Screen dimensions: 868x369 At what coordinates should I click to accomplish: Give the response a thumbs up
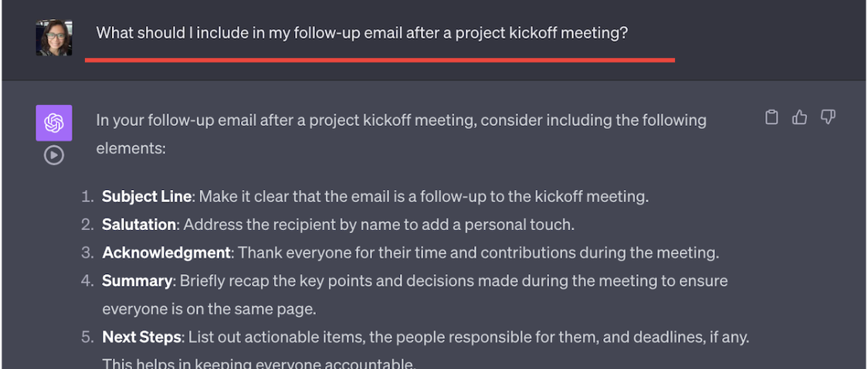pos(799,117)
